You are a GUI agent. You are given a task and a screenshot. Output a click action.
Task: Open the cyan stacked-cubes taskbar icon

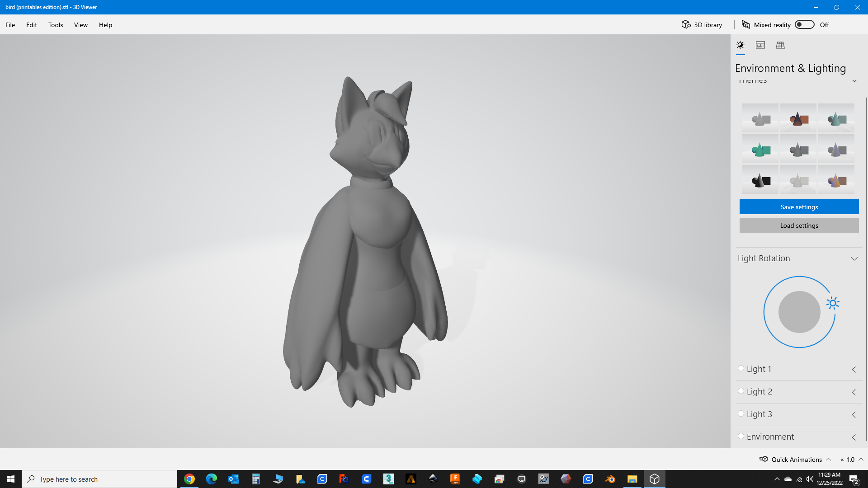tap(477, 479)
